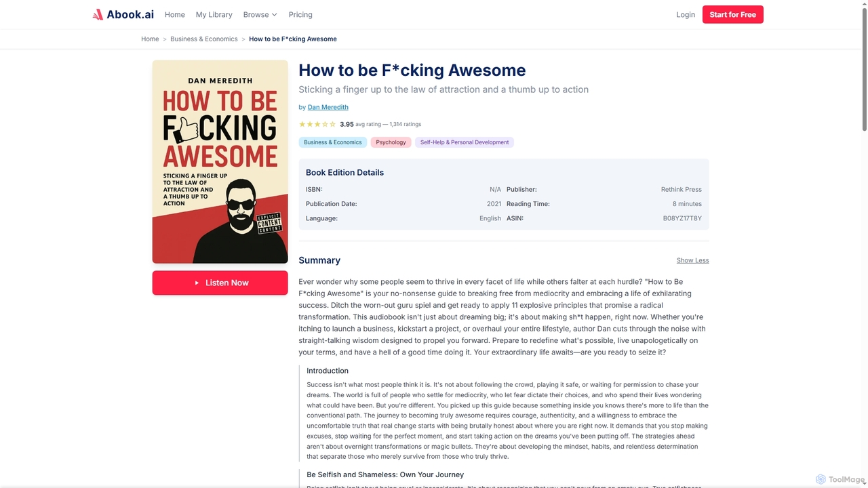Screen dimensions: 868x488
Task: Click the Start for Free button
Action: (x=733, y=14)
